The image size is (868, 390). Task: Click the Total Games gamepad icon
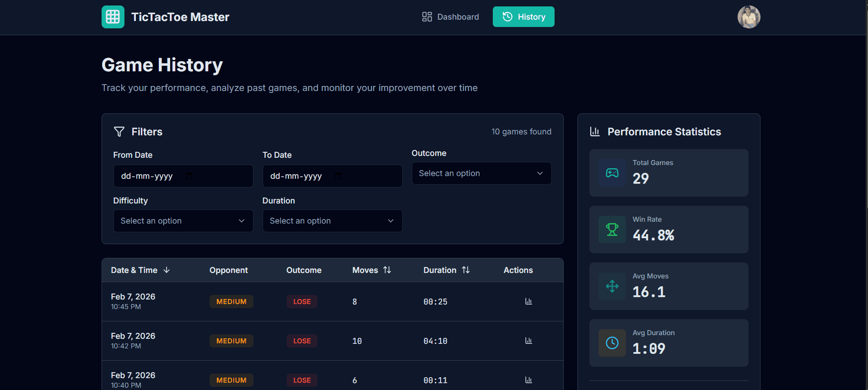[x=612, y=173]
